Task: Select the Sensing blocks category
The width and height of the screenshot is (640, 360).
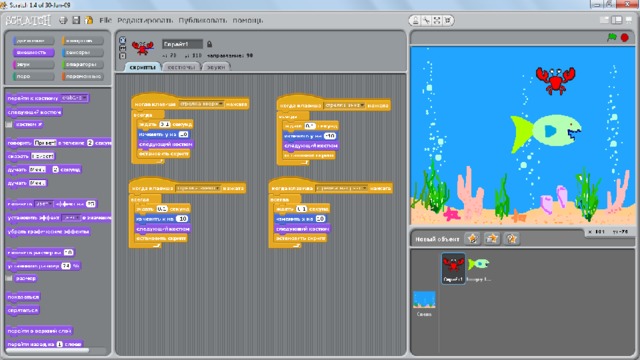Action: point(83,53)
